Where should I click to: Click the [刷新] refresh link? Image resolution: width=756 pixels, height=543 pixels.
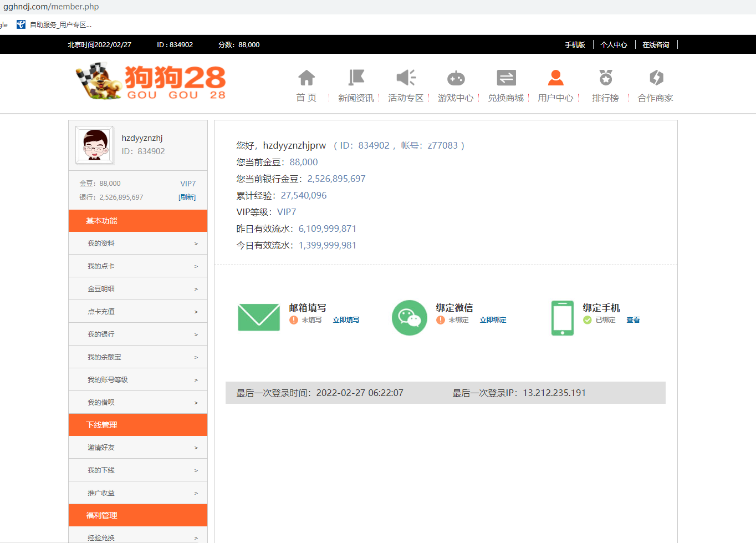point(187,197)
